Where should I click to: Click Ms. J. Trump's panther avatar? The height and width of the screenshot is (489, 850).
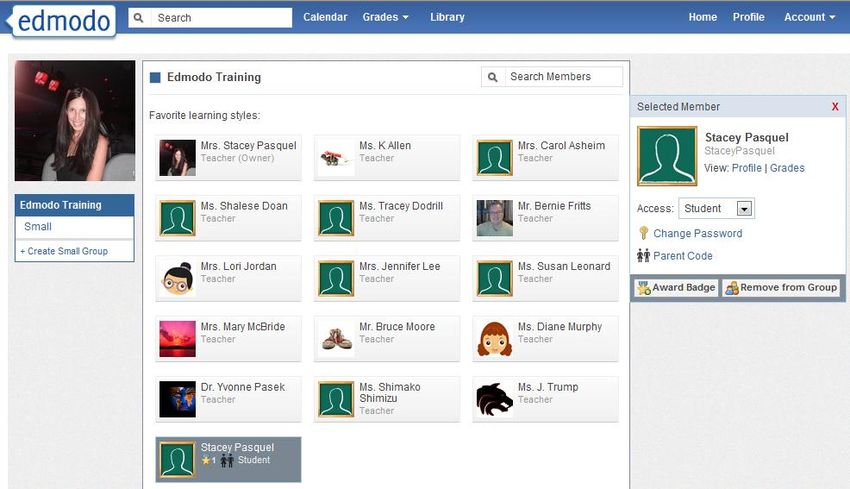coord(494,399)
